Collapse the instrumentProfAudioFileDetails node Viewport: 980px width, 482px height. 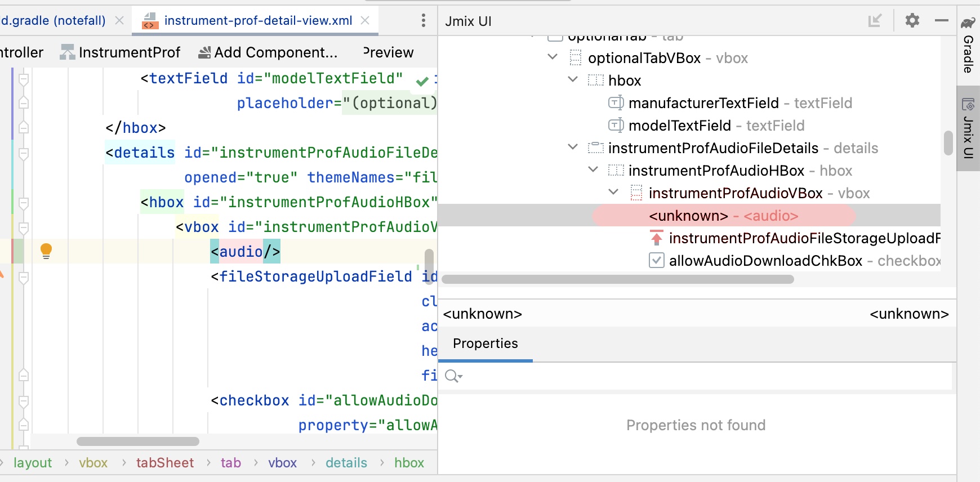(573, 147)
